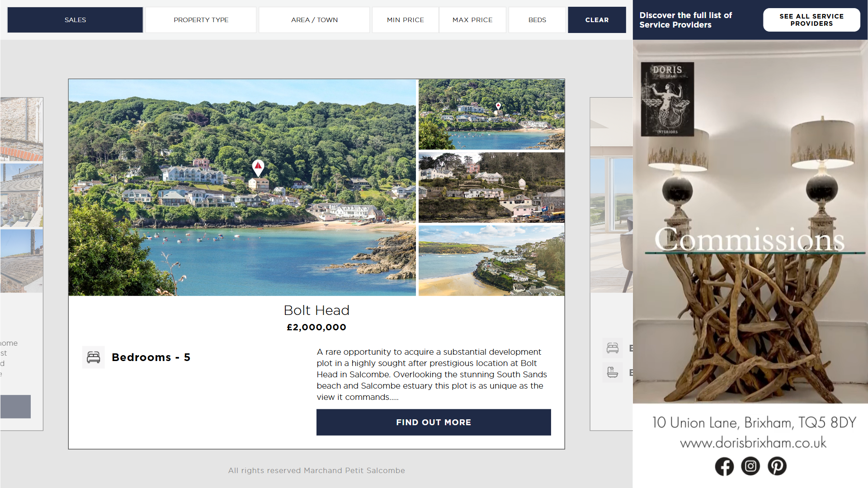Image resolution: width=868 pixels, height=488 pixels.
Task: Select the Sales tab
Action: pyautogui.click(x=75, y=20)
